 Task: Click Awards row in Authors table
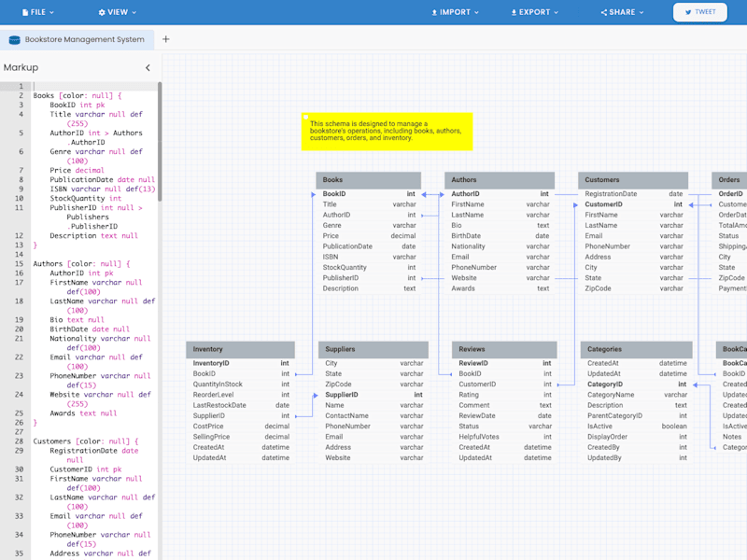500,288
